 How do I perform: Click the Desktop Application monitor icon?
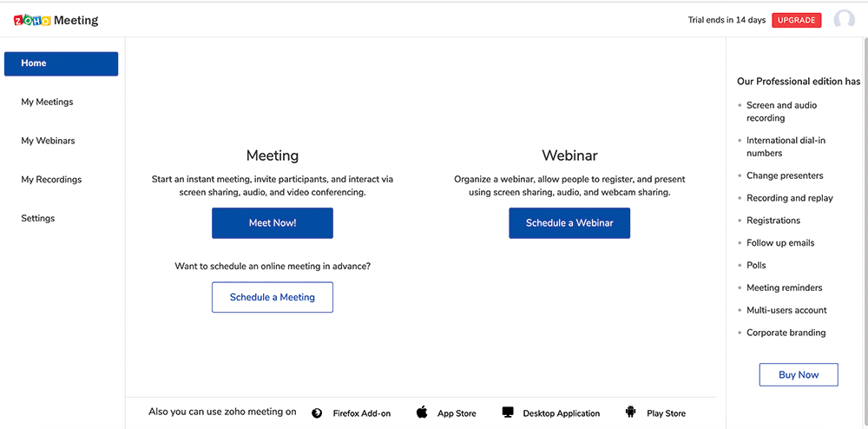(508, 412)
